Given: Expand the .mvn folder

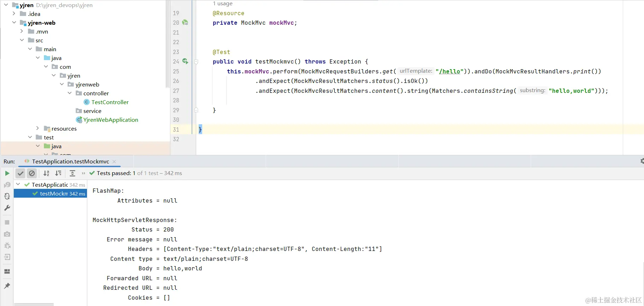Looking at the screenshot, I should pos(22,31).
